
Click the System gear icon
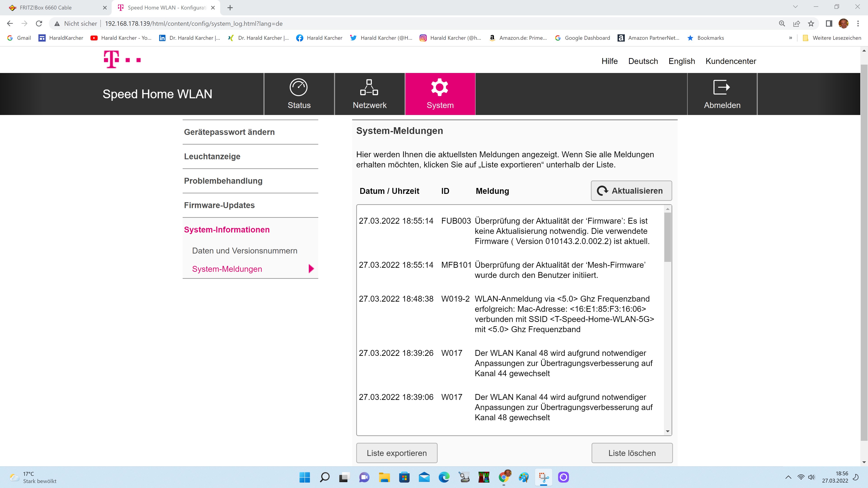point(440,88)
